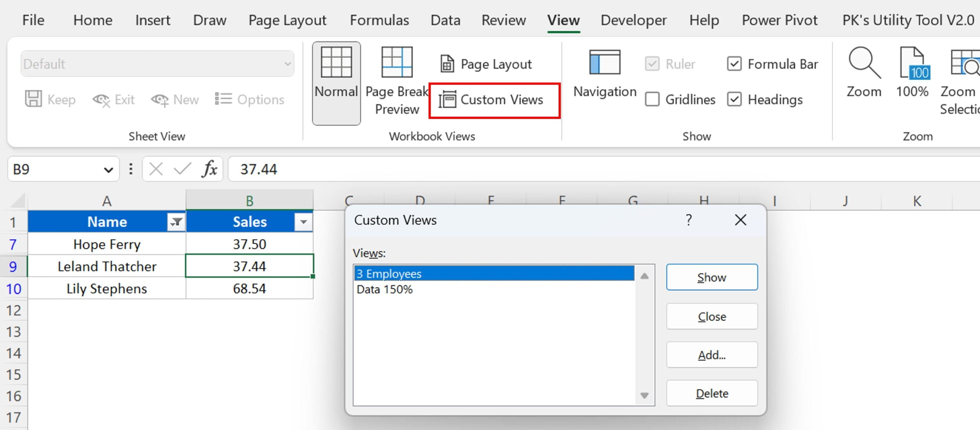Image resolution: width=980 pixels, height=430 pixels.
Task: Select the Data 150% custom view
Action: 385,288
